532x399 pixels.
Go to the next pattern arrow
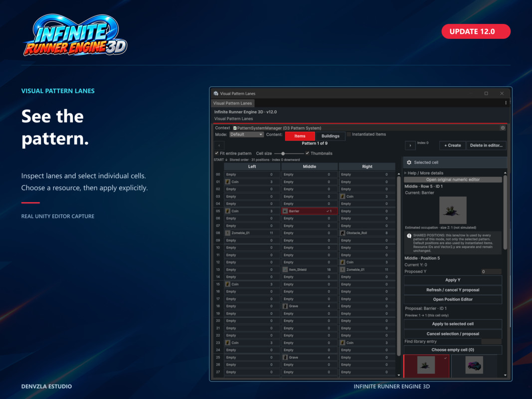tap(410, 145)
